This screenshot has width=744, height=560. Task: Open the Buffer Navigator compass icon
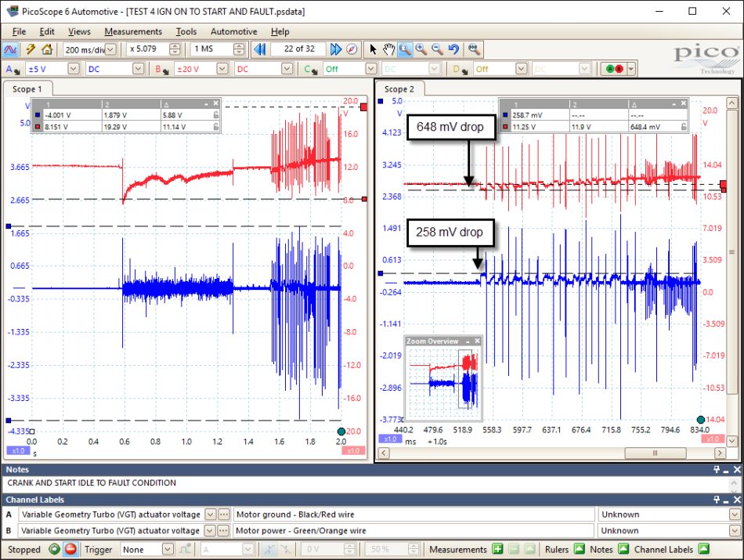click(x=352, y=49)
